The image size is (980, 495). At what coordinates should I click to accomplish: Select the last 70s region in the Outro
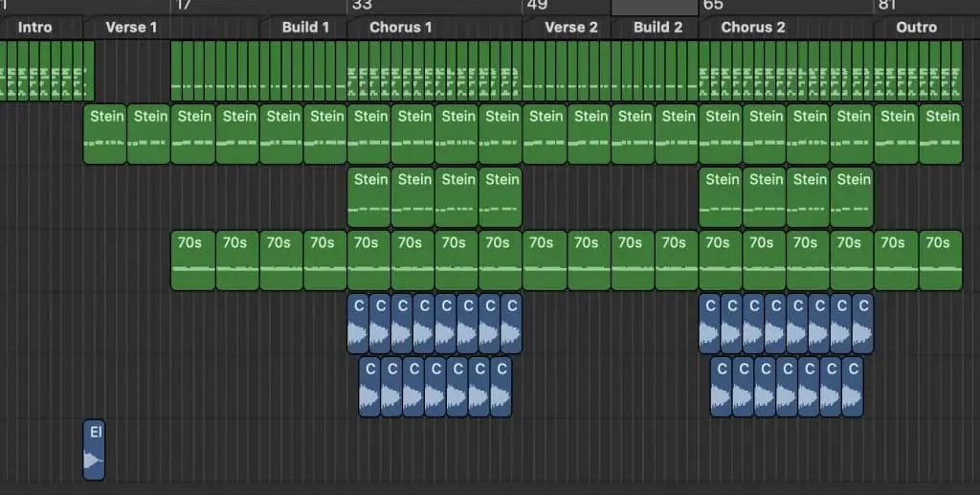(941, 260)
